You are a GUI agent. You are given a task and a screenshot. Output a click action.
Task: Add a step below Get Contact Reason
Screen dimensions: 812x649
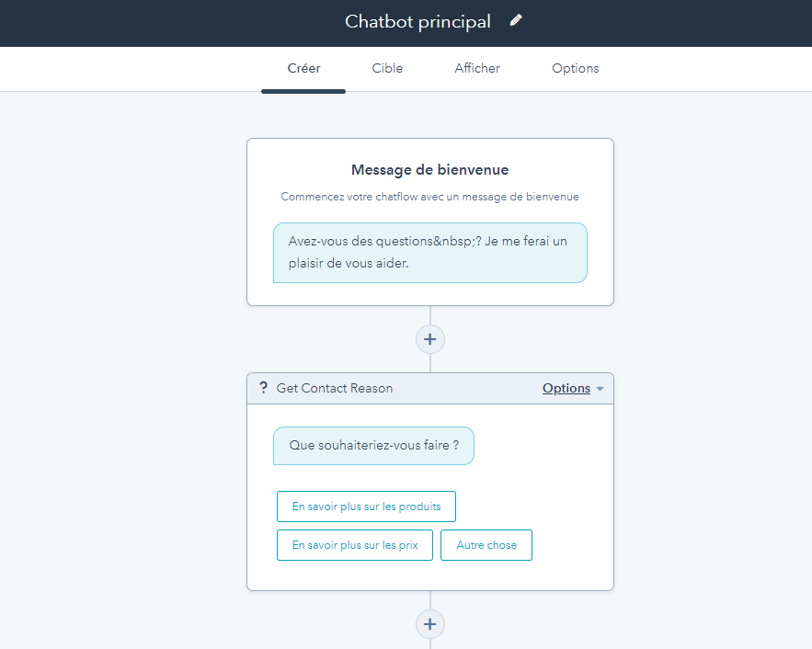pos(429,624)
